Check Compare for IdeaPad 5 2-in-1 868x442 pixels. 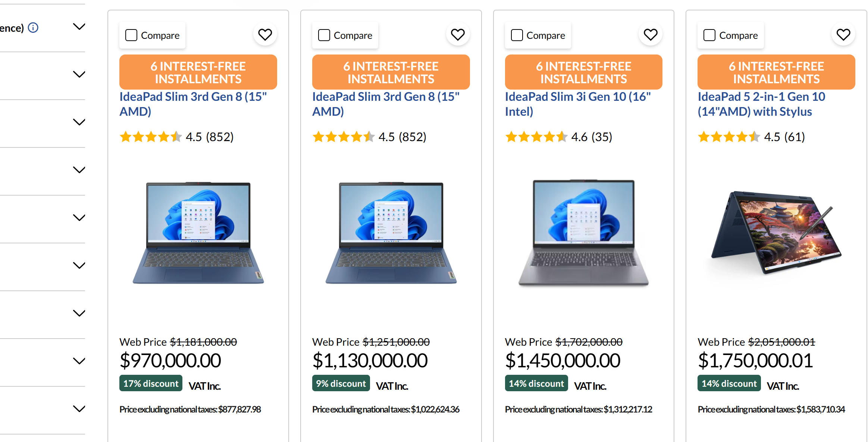709,35
